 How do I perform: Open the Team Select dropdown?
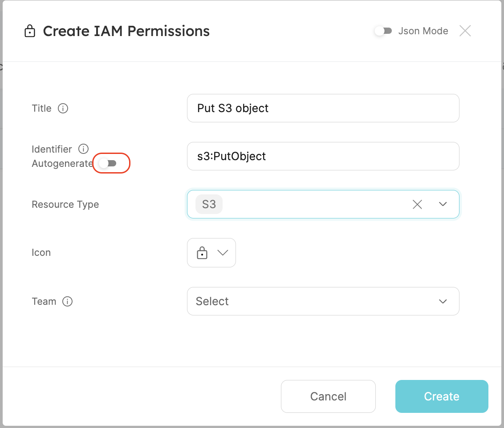(x=323, y=301)
